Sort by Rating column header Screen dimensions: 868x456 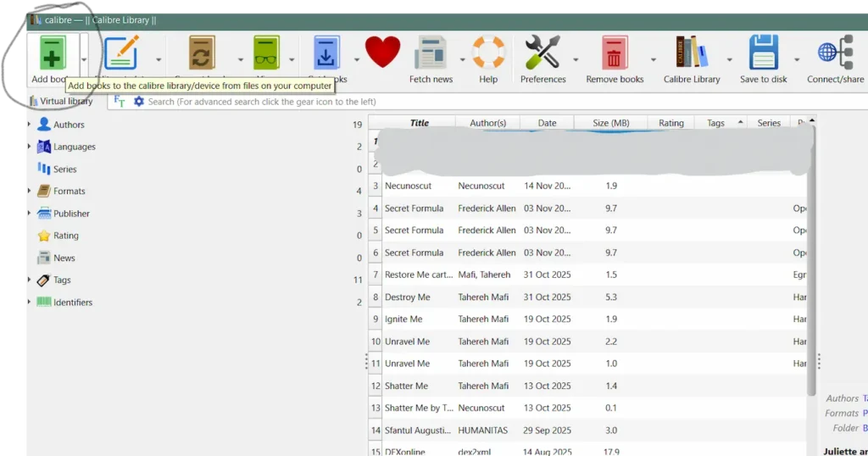click(671, 122)
